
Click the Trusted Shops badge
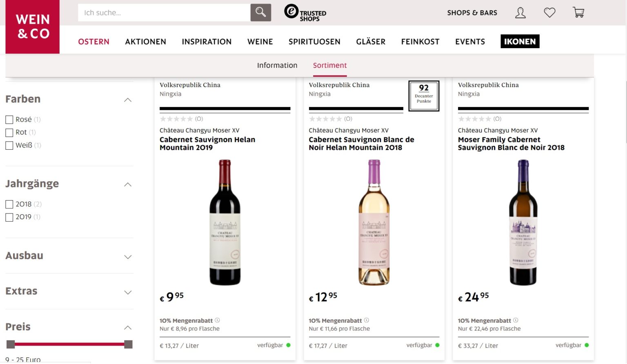(x=305, y=13)
